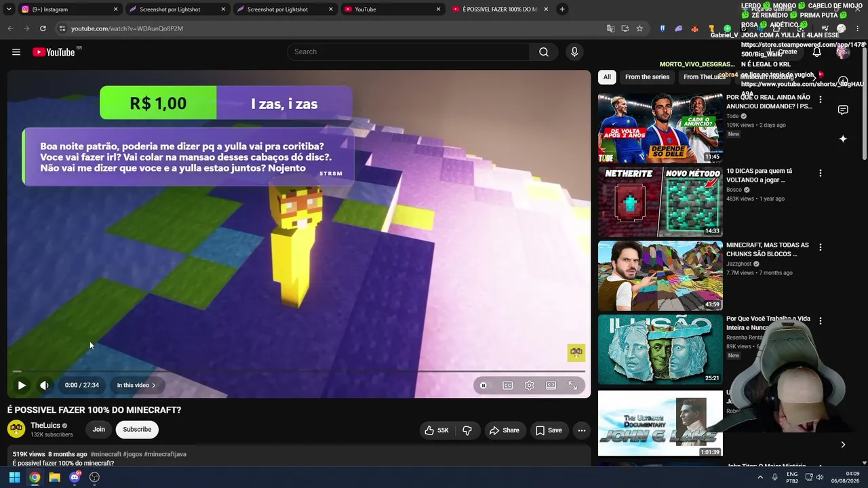Share this video
The height and width of the screenshot is (488, 868).
[x=505, y=430]
